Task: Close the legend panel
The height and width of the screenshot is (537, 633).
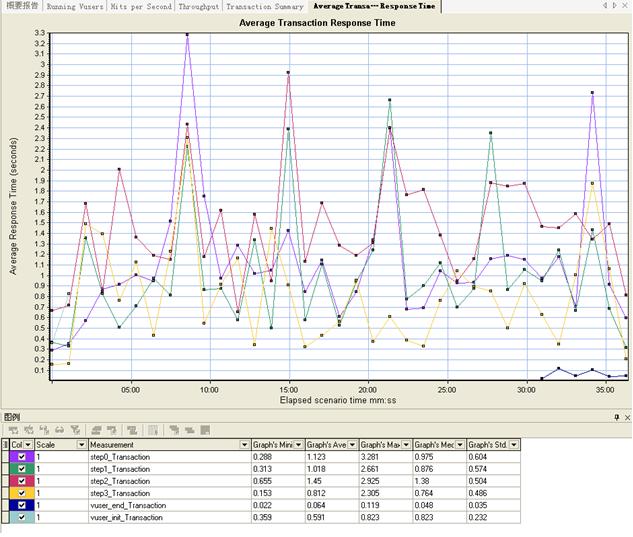Action: click(x=626, y=416)
